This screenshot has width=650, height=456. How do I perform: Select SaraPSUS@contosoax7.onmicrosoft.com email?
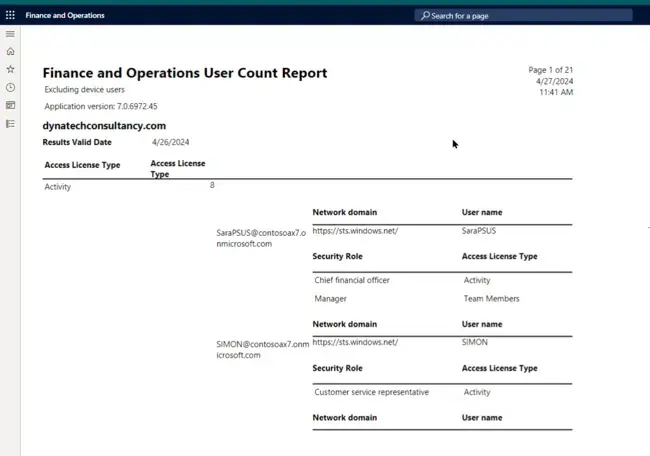pyautogui.click(x=261, y=238)
